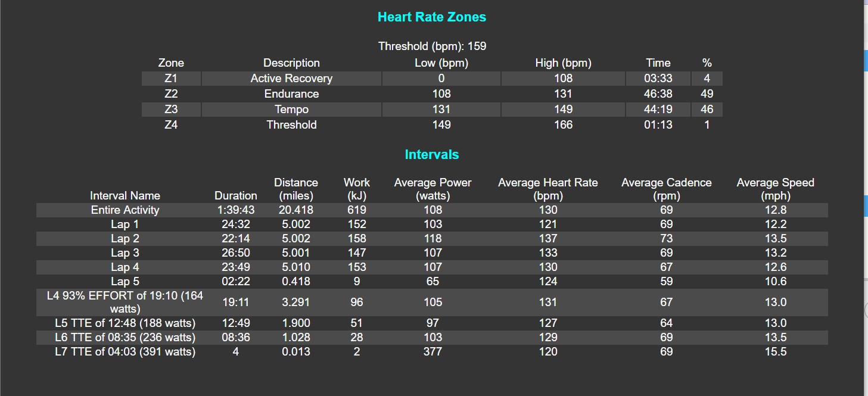Select the Z2 Endurance zone row
Image resolution: width=868 pixels, height=396 pixels.
(x=432, y=94)
